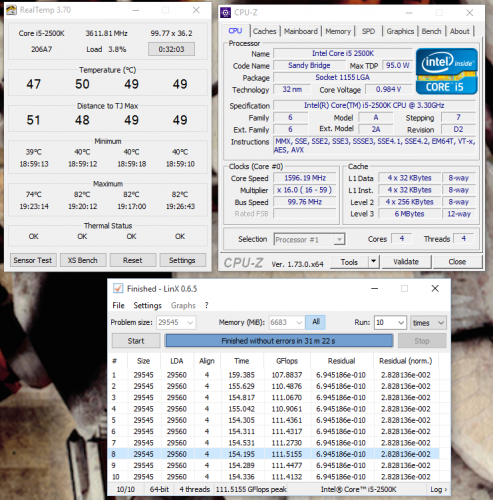The height and width of the screenshot is (500, 493).
Task: Select row 10 with GFlops 111.4132
Action: click(x=275, y=477)
